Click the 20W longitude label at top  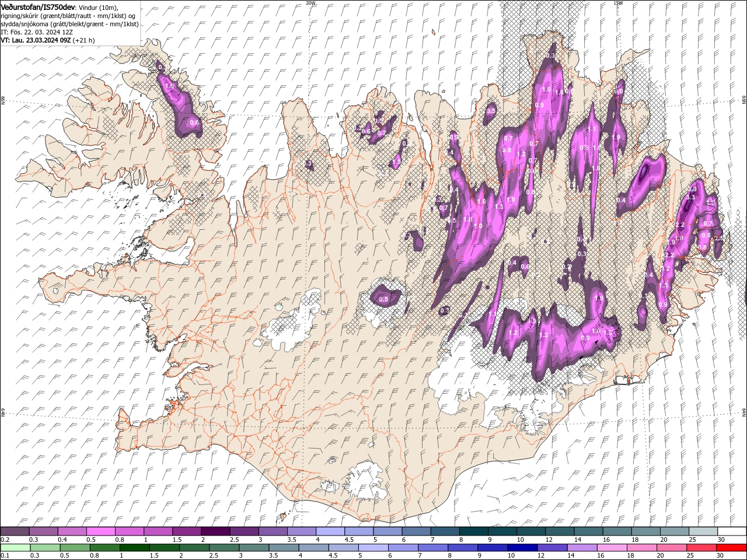[310, 3]
